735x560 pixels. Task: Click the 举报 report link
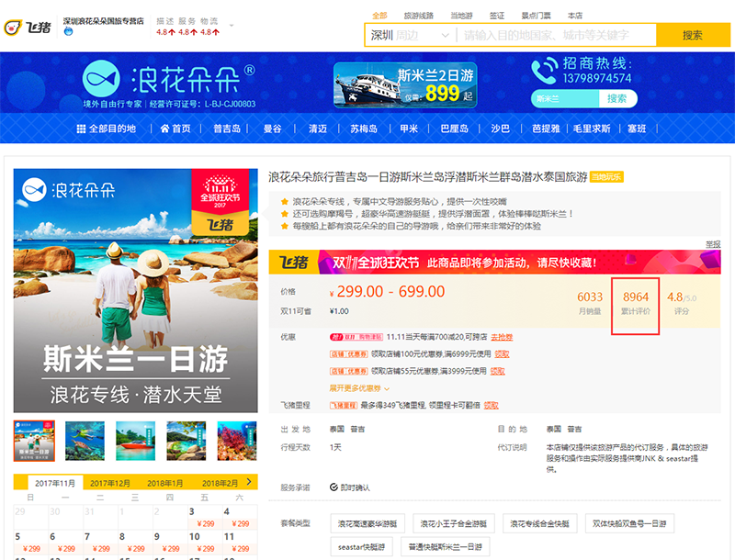[x=713, y=244]
